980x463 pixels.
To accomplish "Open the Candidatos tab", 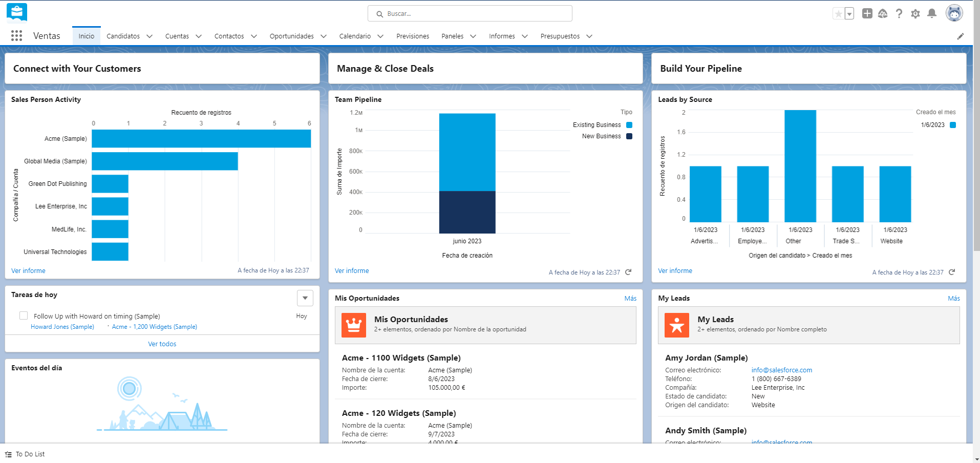I will pos(123,36).
